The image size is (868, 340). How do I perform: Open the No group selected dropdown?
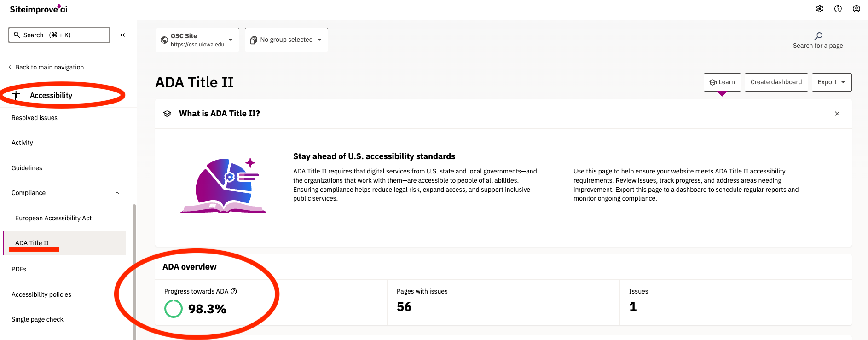(320, 40)
